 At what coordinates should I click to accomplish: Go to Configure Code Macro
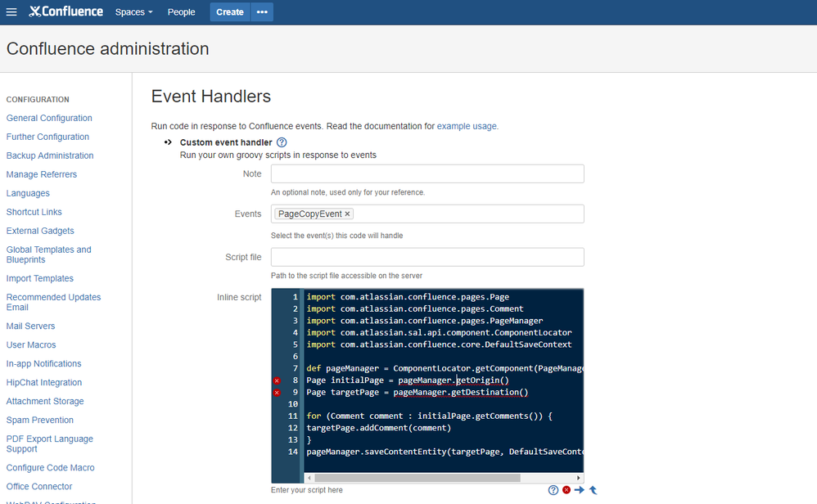[x=50, y=467]
